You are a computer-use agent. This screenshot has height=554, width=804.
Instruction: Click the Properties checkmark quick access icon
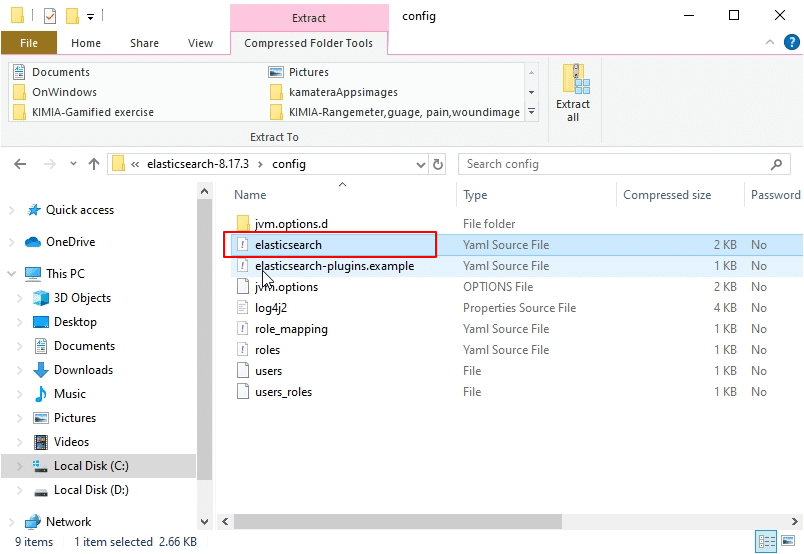[x=50, y=16]
